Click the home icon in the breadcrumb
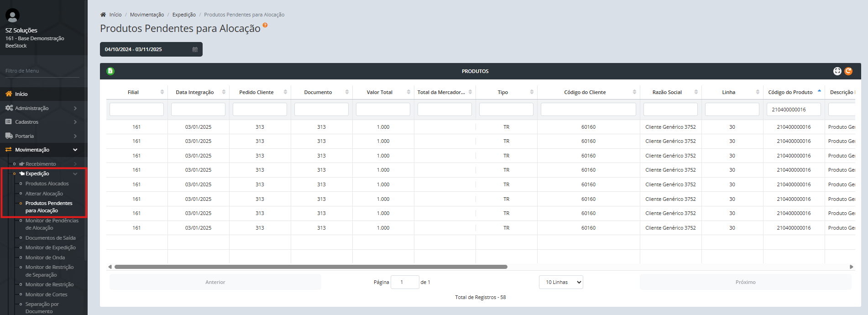 [103, 15]
